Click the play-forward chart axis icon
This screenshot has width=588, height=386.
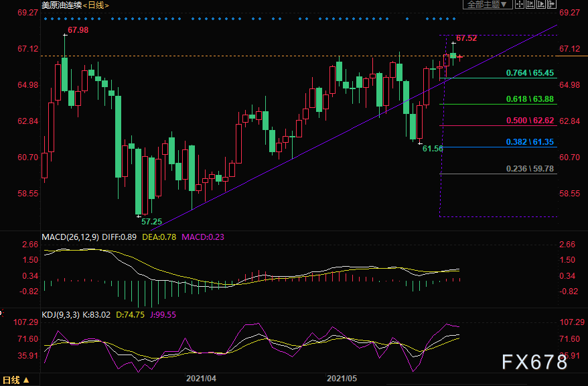point(540,5)
